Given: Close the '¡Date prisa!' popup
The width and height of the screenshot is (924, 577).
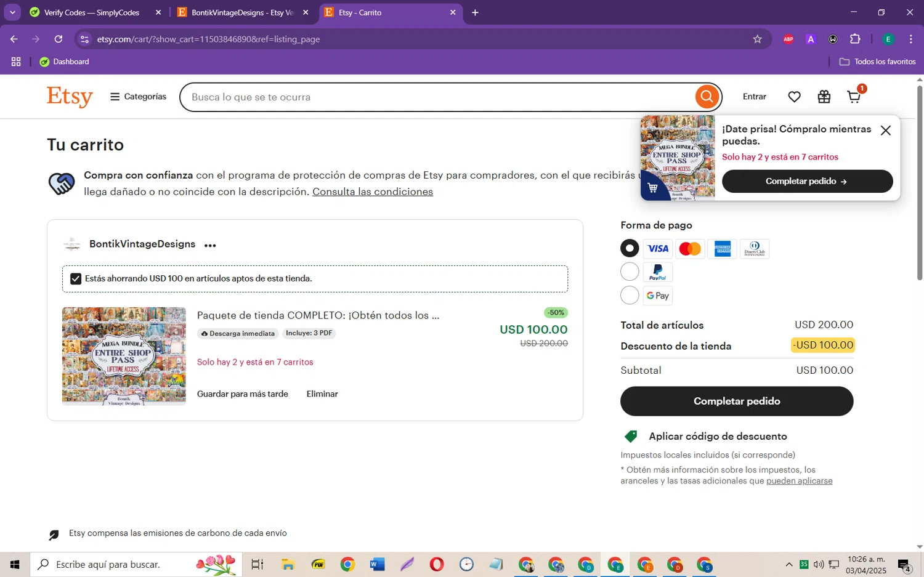Looking at the screenshot, I should click(886, 131).
